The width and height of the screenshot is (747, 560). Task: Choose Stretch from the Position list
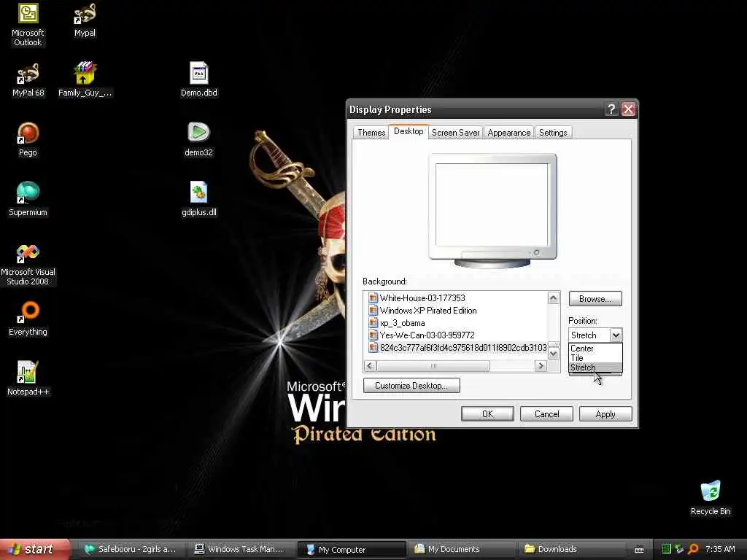[595, 367]
